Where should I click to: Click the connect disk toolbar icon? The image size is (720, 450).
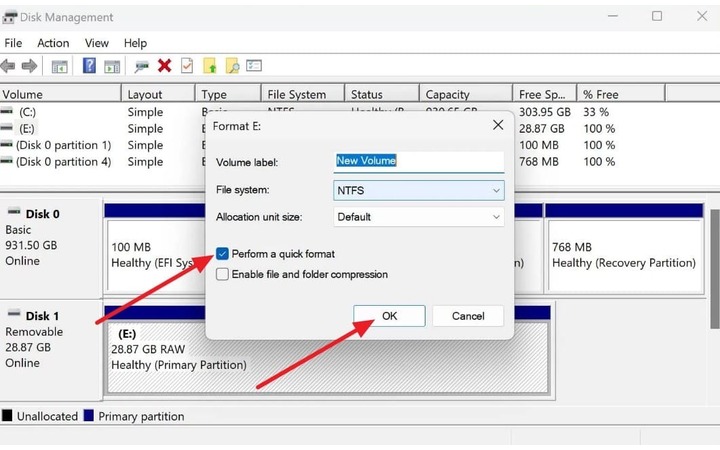click(x=142, y=67)
